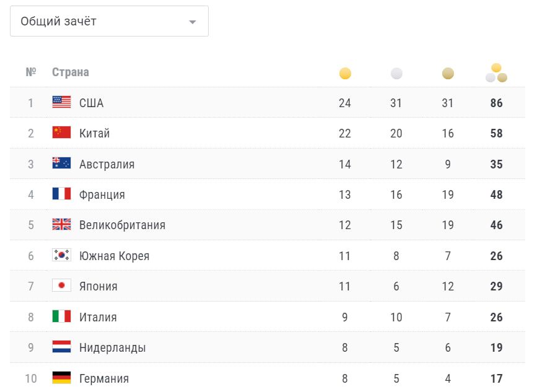Open the Китай country link
The height and width of the screenshot is (392, 545).
pos(94,133)
